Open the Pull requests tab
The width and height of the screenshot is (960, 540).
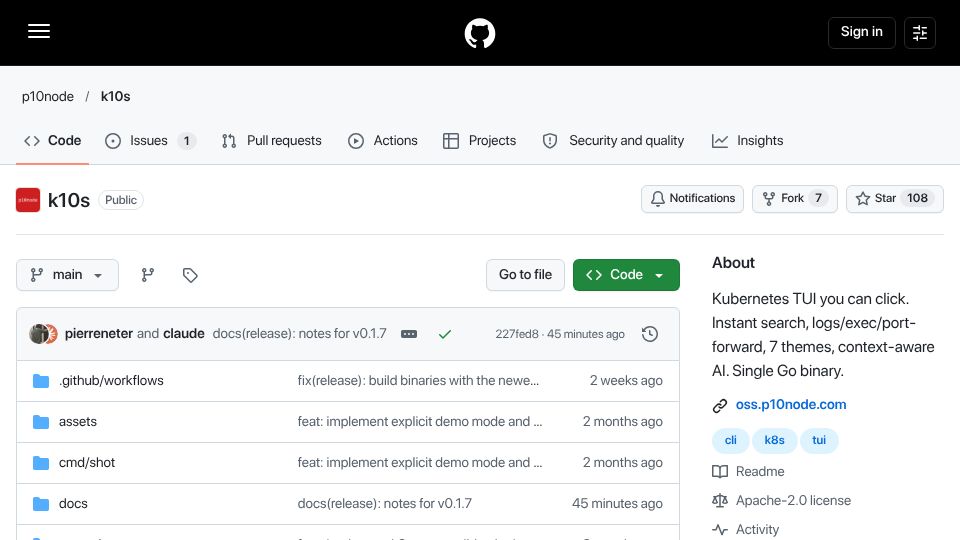(272, 141)
